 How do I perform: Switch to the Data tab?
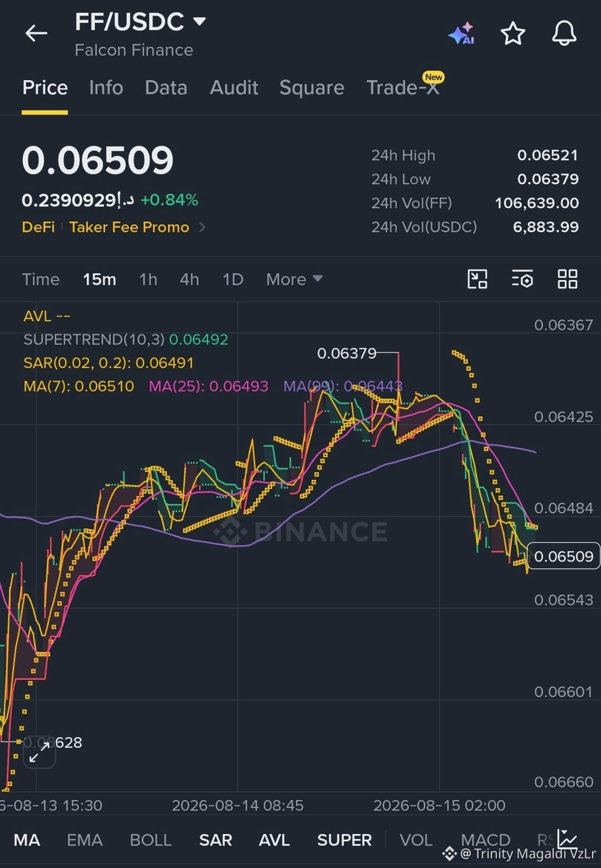pyautogui.click(x=166, y=87)
